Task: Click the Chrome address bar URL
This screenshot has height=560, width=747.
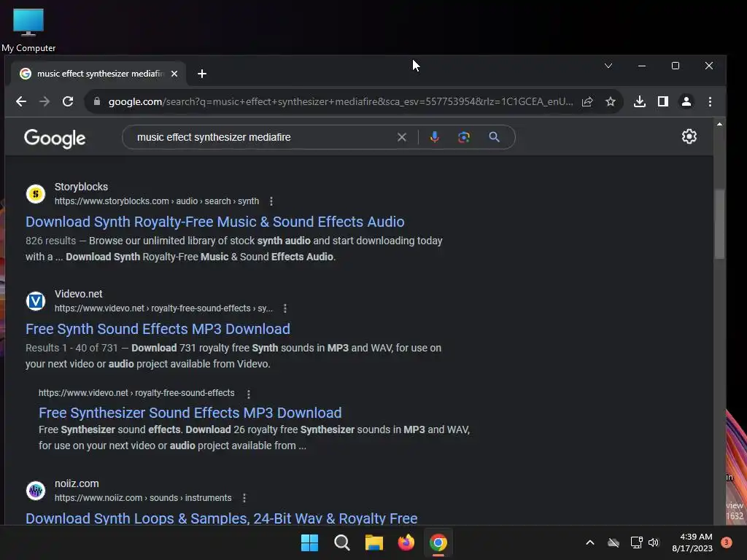Action: tap(341, 101)
